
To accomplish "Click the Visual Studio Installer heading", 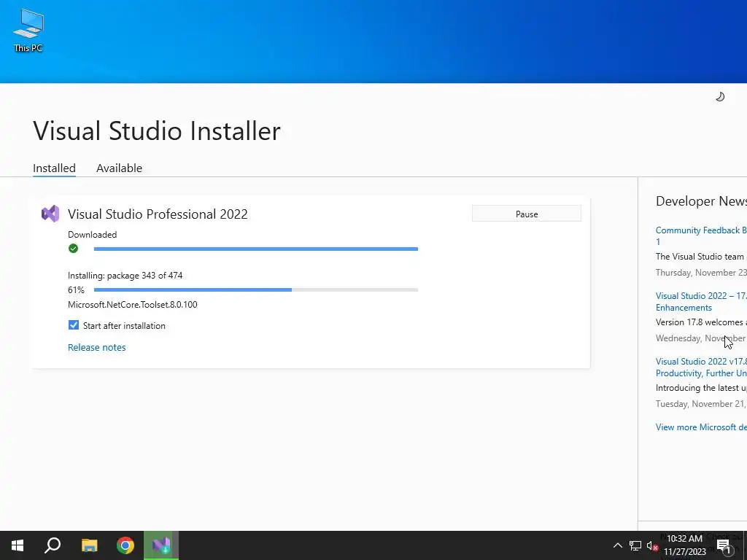I will pyautogui.click(x=157, y=131).
